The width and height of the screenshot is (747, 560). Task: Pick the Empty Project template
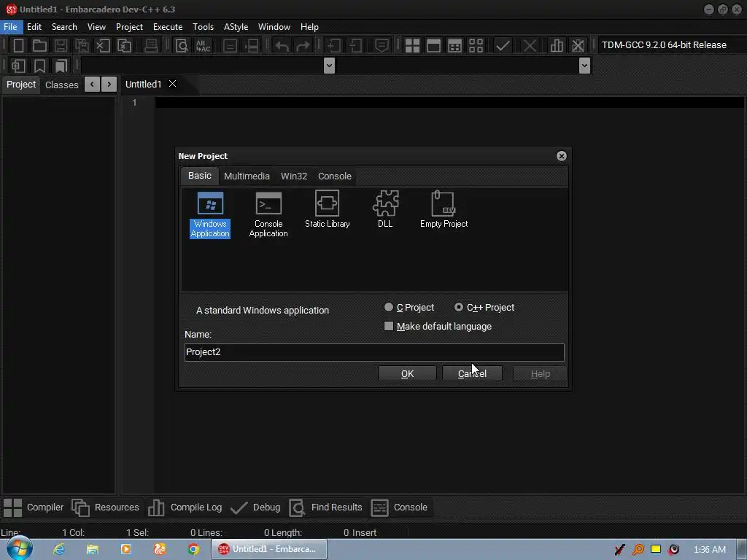click(x=444, y=209)
